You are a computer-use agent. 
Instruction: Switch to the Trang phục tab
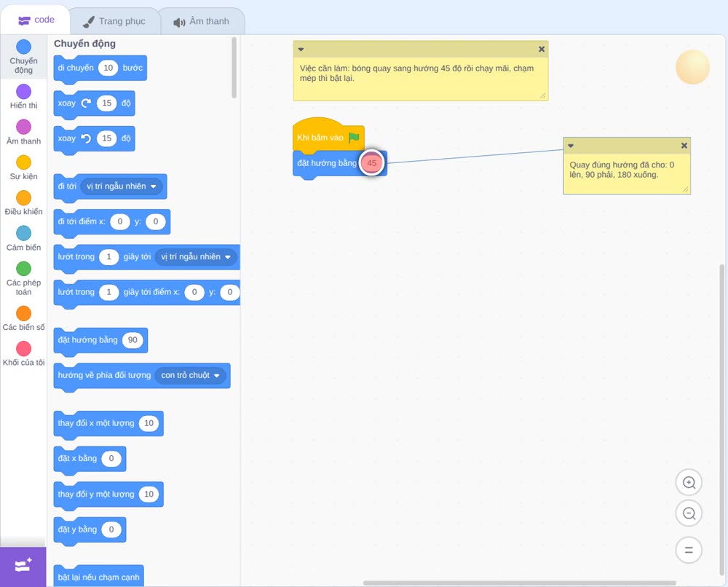(114, 21)
